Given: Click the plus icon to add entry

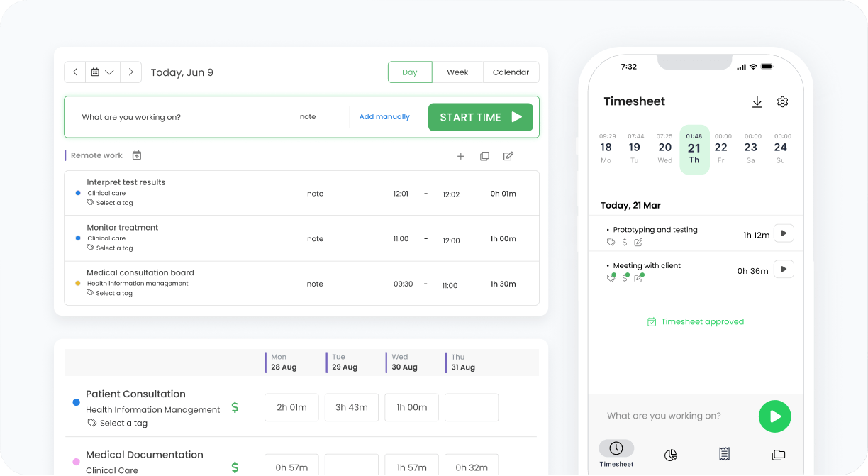Looking at the screenshot, I should coord(461,156).
